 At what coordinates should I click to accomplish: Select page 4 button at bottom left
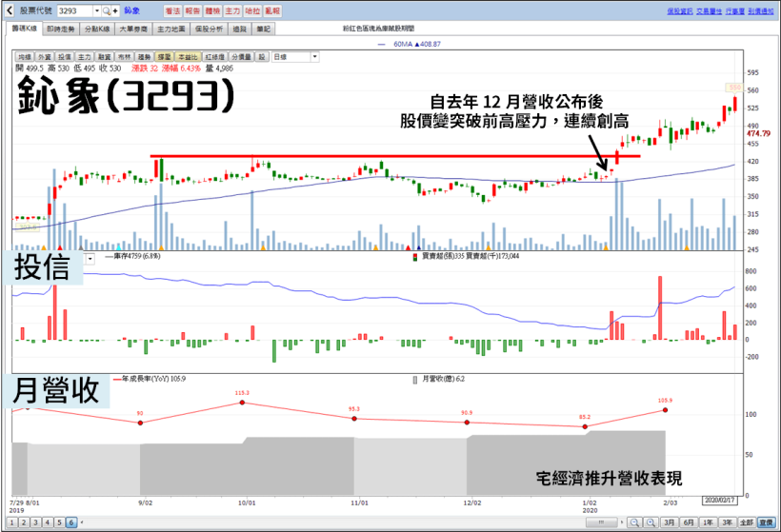(x=48, y=522)
